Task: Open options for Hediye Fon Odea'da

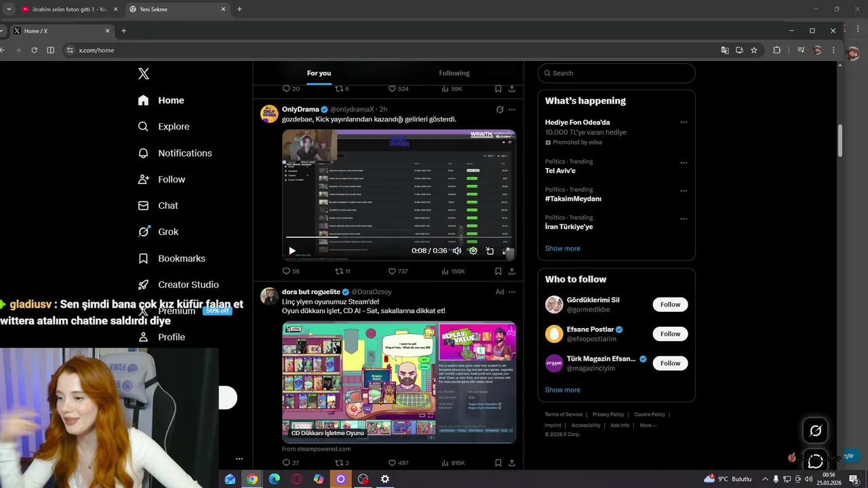Action: click(x=684, y=123)
